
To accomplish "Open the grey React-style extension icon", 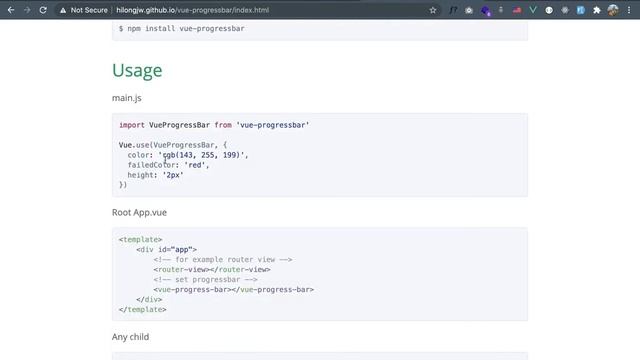I will pyautogui.click(x=565, y=10).
